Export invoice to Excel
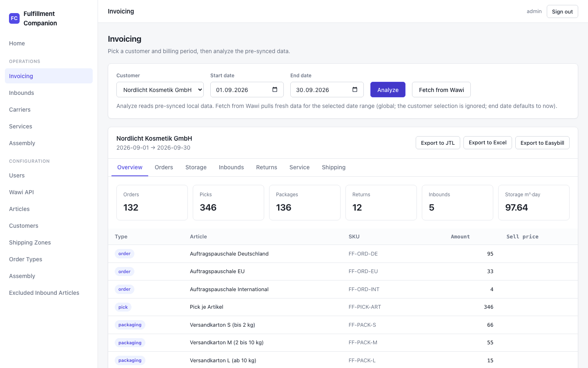 tap(488, 143)
